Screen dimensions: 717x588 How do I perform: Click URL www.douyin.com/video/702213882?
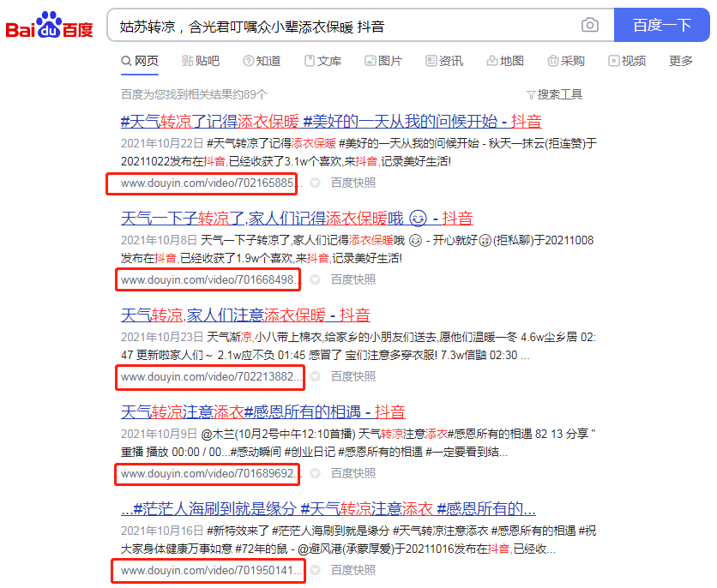click(x=211, y=377)
